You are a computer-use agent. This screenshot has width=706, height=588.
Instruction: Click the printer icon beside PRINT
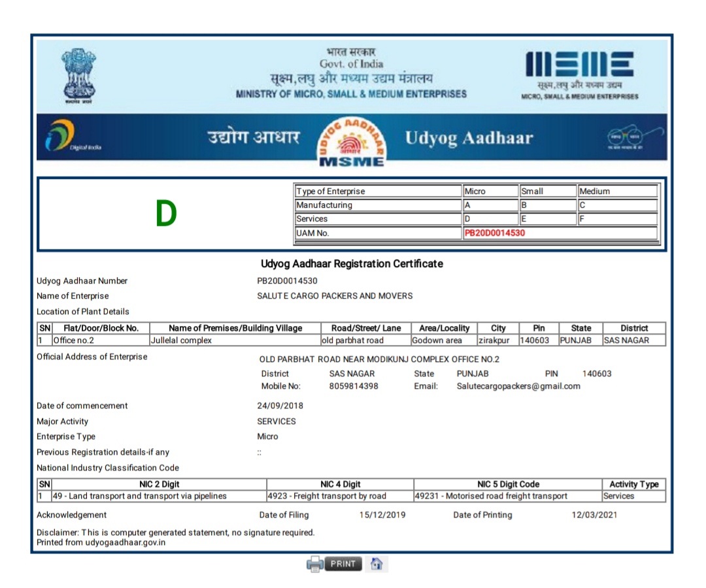[x=315, y=564]
